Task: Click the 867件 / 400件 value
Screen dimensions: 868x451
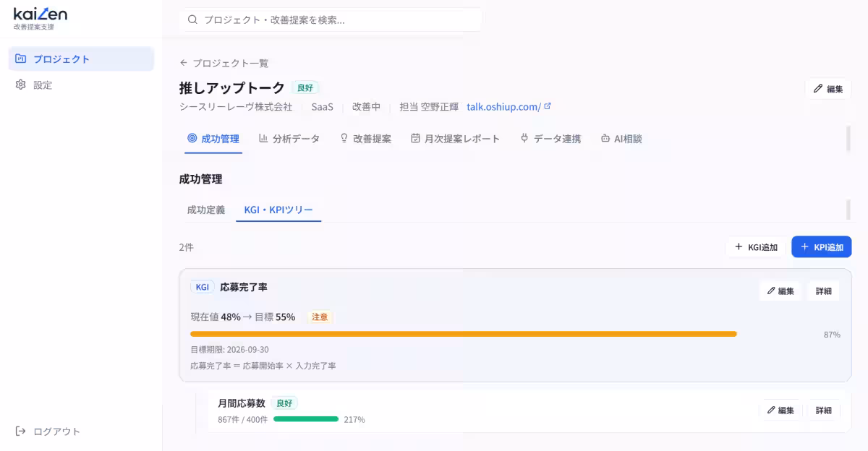Action: coord(242,419)
